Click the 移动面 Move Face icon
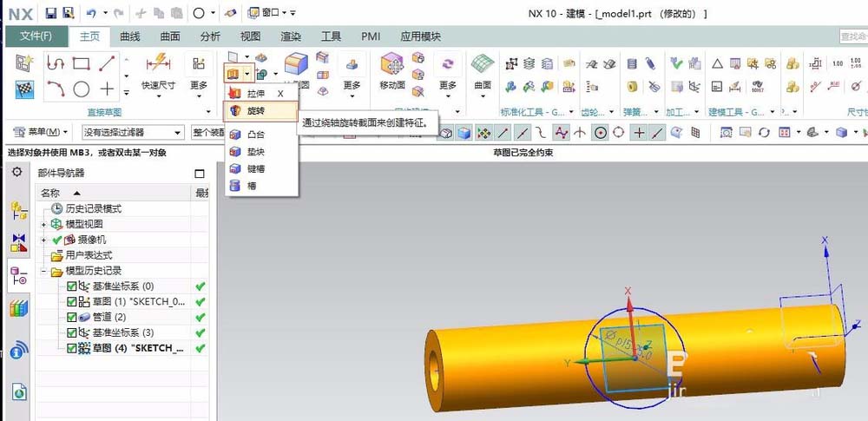The height and width of the screenshot is (421, 868). click(x=392, y=64)
